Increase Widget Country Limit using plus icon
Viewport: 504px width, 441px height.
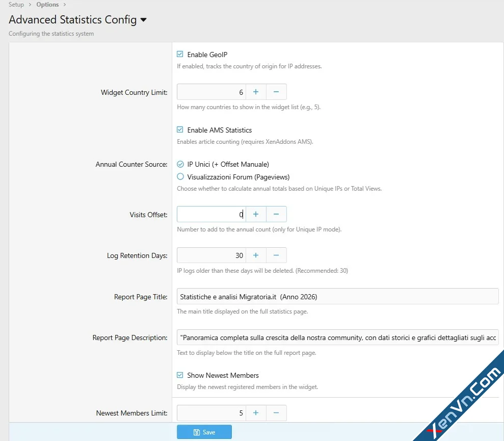256,92
